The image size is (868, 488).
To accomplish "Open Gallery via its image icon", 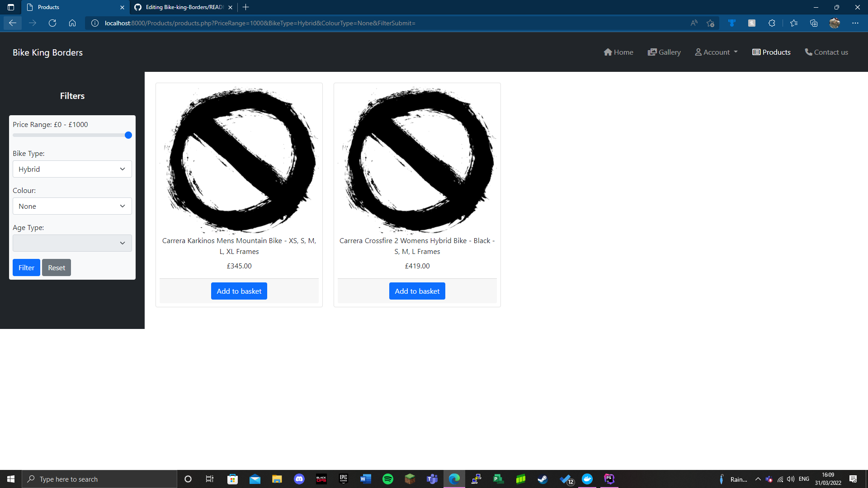I will point(652,52).
